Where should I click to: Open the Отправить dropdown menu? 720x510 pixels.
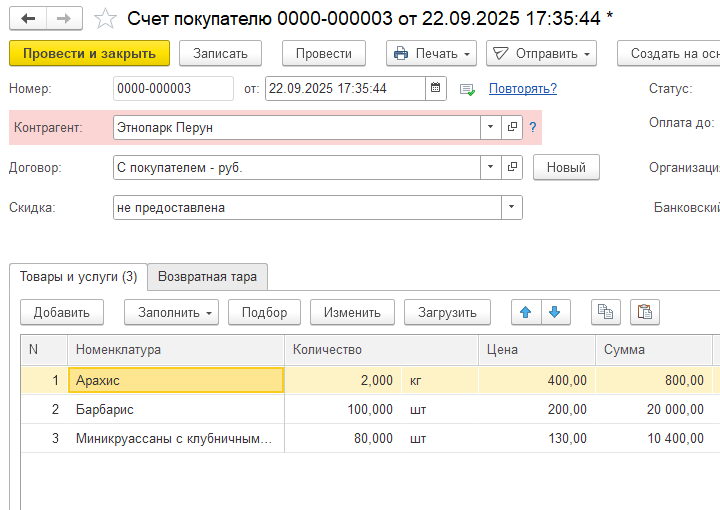pyautogui.click(x=541, y=53)
